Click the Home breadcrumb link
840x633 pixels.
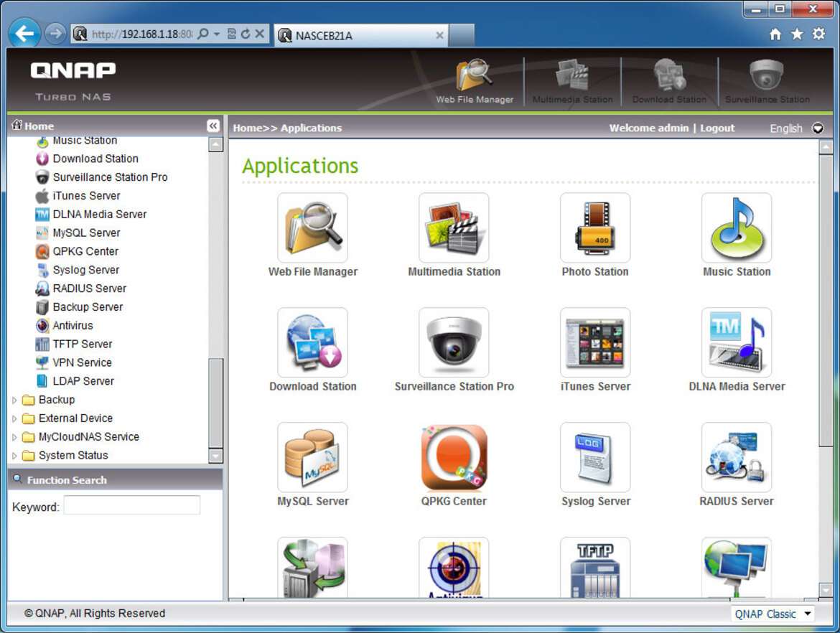tap(248, 128)
